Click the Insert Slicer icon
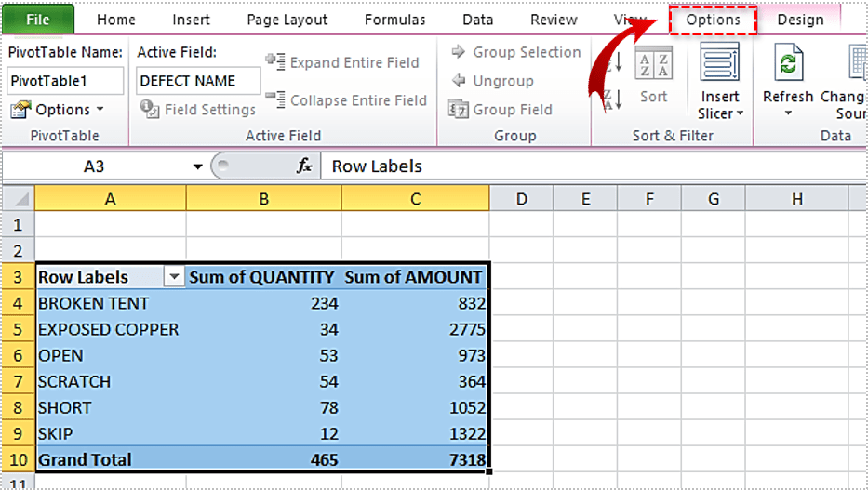The width and height of the screenshot is (868, 490). 720,64
